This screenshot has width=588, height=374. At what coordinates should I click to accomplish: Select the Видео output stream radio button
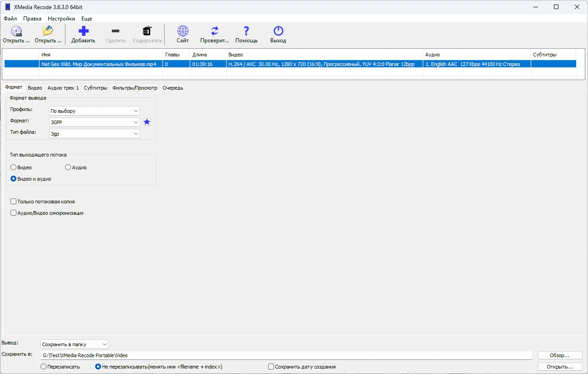point(13,167)
